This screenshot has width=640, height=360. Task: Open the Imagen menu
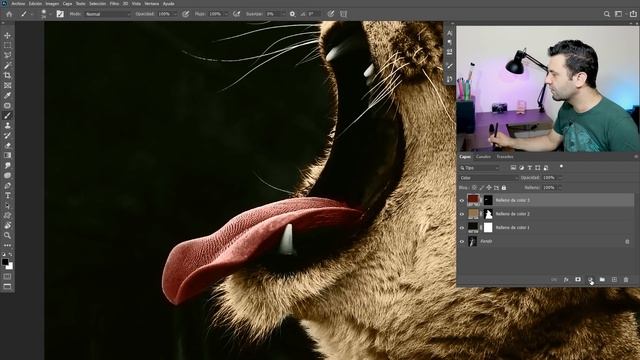52,4
